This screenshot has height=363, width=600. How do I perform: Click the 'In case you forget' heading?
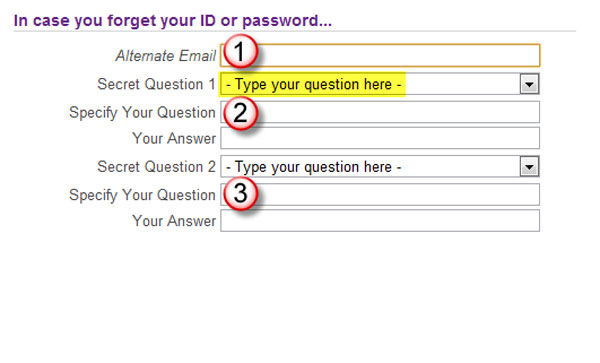[x=173, y=21]
